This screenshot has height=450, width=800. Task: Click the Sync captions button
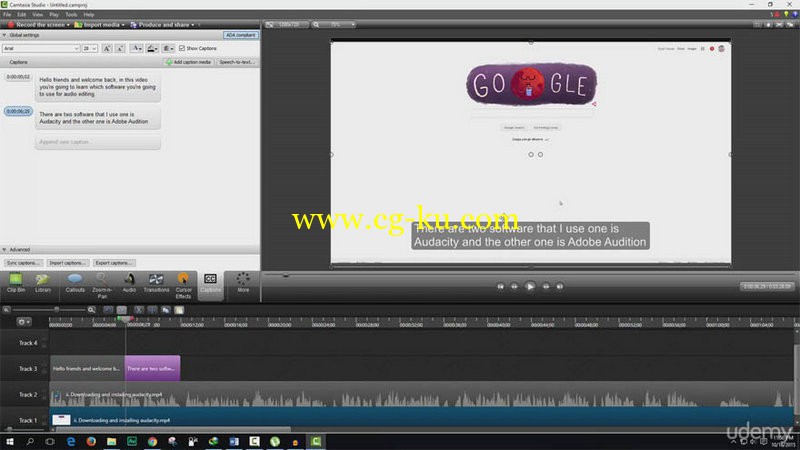(23, 263)
